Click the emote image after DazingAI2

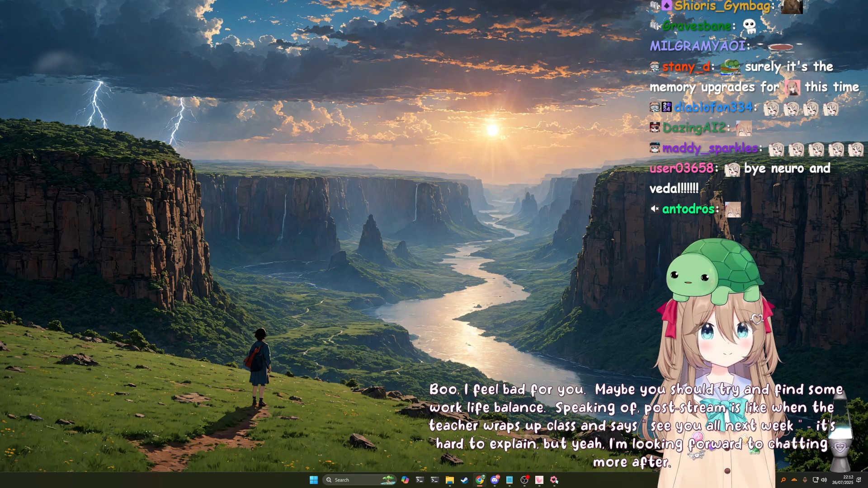pyautogui.click(x=744, y=128)
